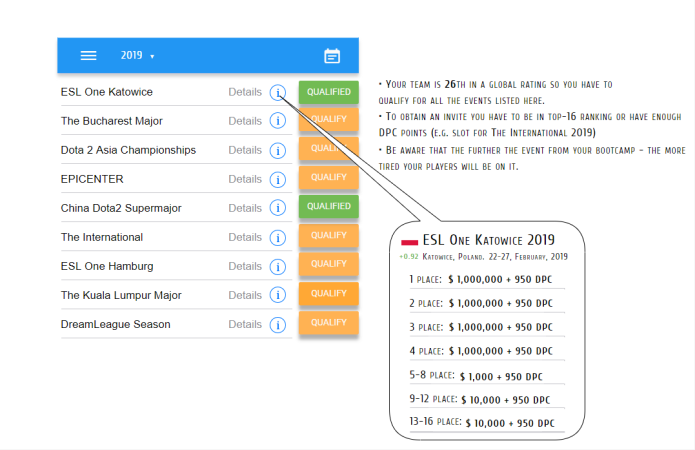Click QUALIFY button for DreamLeague Season
Viewport: 695px width, 450px height.
click(329, 322)
